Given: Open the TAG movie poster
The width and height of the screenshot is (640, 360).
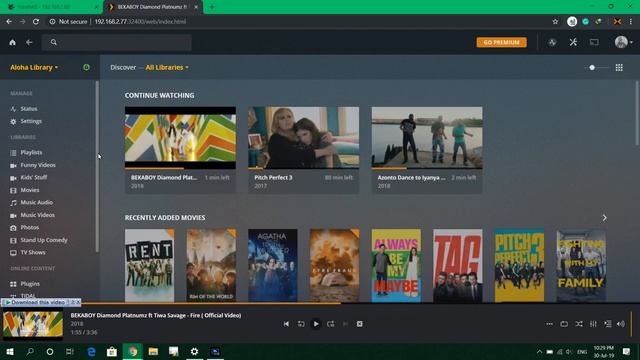Looking at the screenshot, I should point(458,265).
